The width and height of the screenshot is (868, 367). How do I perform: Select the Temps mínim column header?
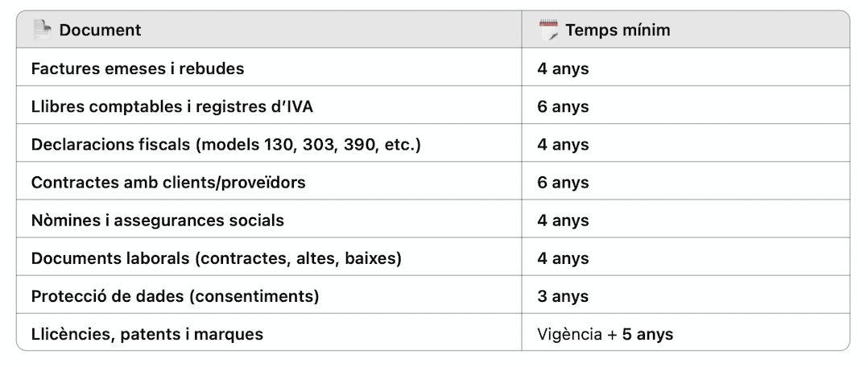(685, 29)
